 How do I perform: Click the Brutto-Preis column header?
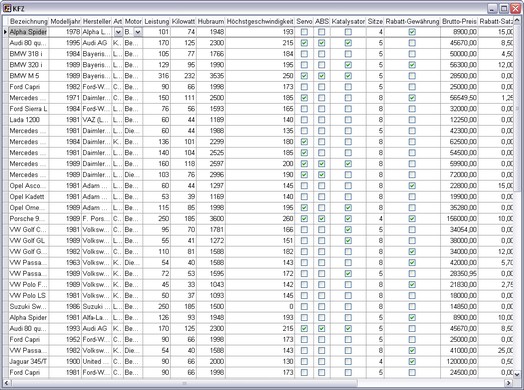click(459, 21)
